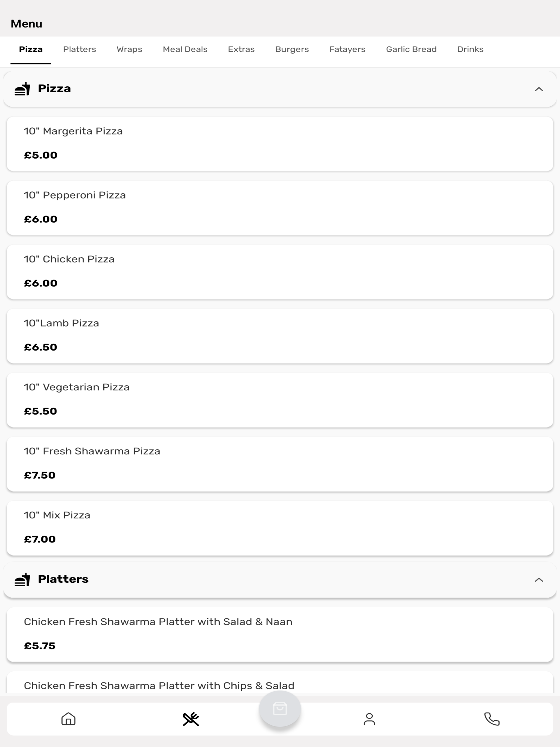The height and width of the screenshot is (747, 560).
Task: Open the home icon in bottom bar
Action: (x=68, y=719)
